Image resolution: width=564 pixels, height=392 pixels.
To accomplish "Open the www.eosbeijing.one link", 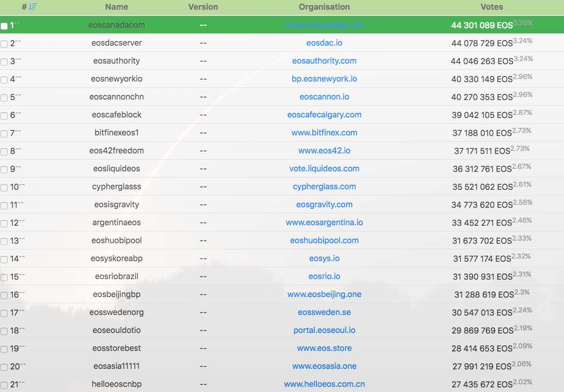I will 324,295.
